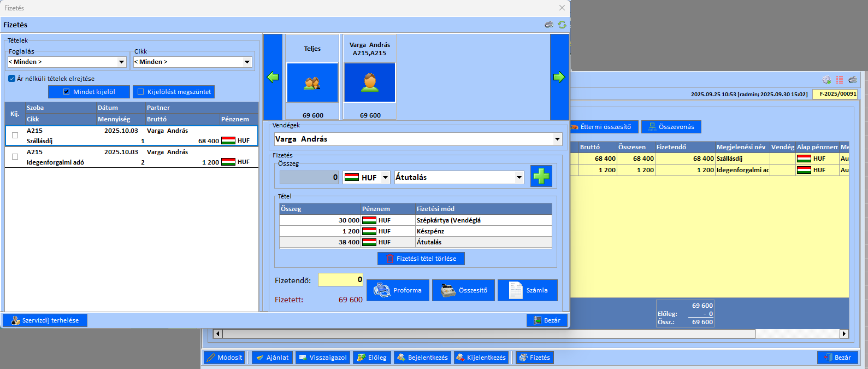Image resolution: width=868 pixels, height=369 pixels.
Task: Click the printer icon in Fizetés header
Action: pyautogui.click(x=549, y=25)
